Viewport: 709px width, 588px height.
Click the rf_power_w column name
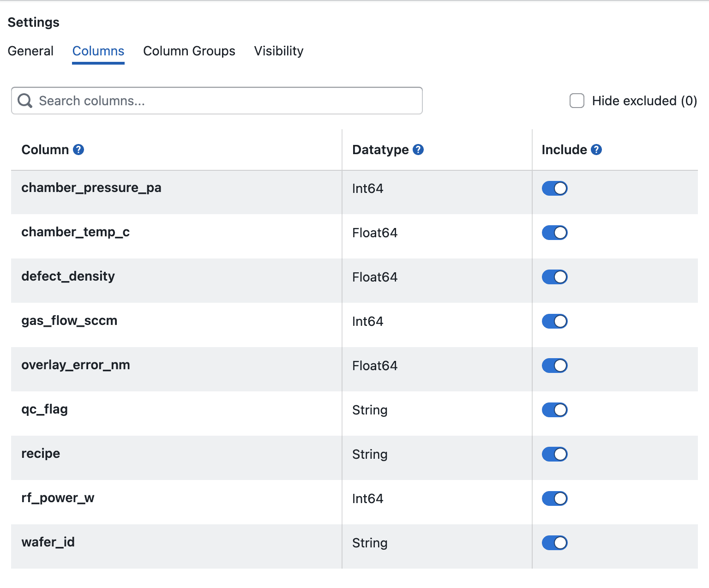pos(58,498)
